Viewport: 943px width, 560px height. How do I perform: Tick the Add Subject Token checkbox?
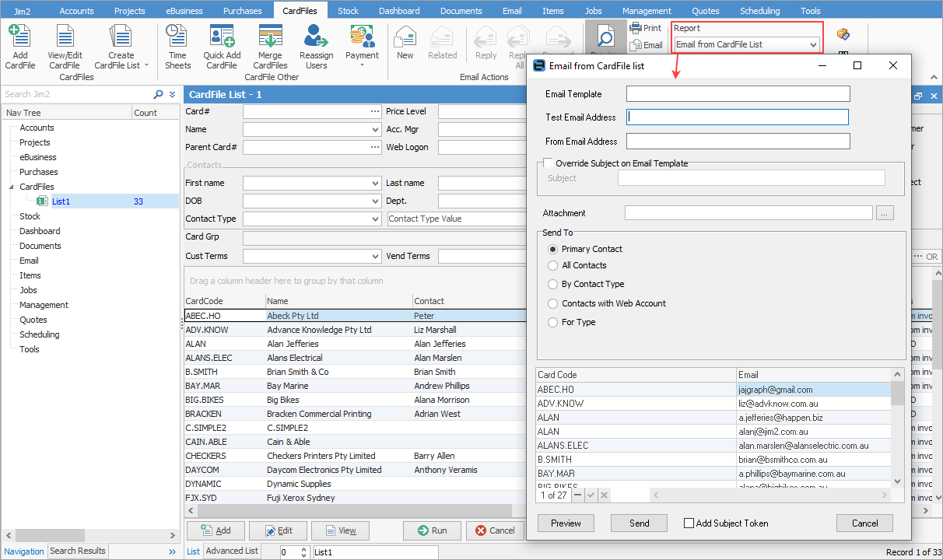[689, 523]
